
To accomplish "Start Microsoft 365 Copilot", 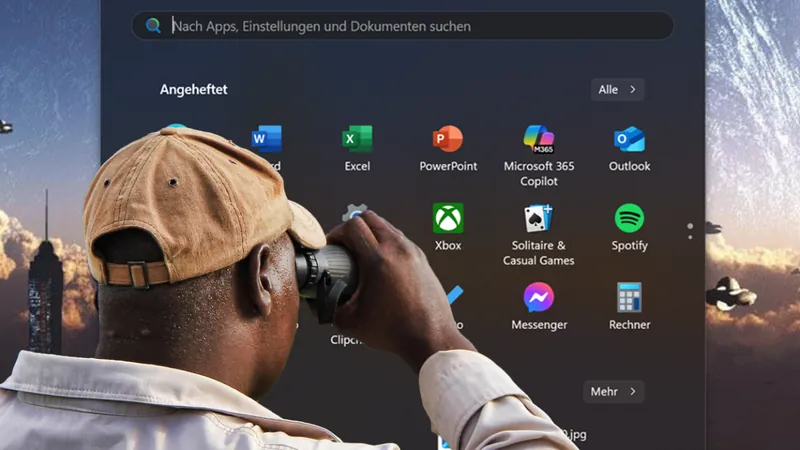I will (x=539, y=139).
